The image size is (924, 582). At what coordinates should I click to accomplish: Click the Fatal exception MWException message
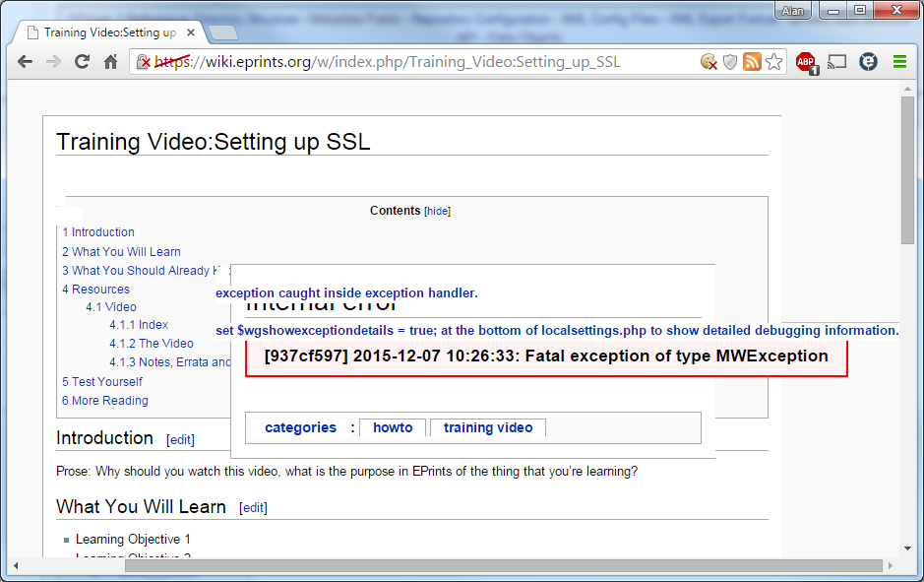pyautogui.click(x=546, y=356)
